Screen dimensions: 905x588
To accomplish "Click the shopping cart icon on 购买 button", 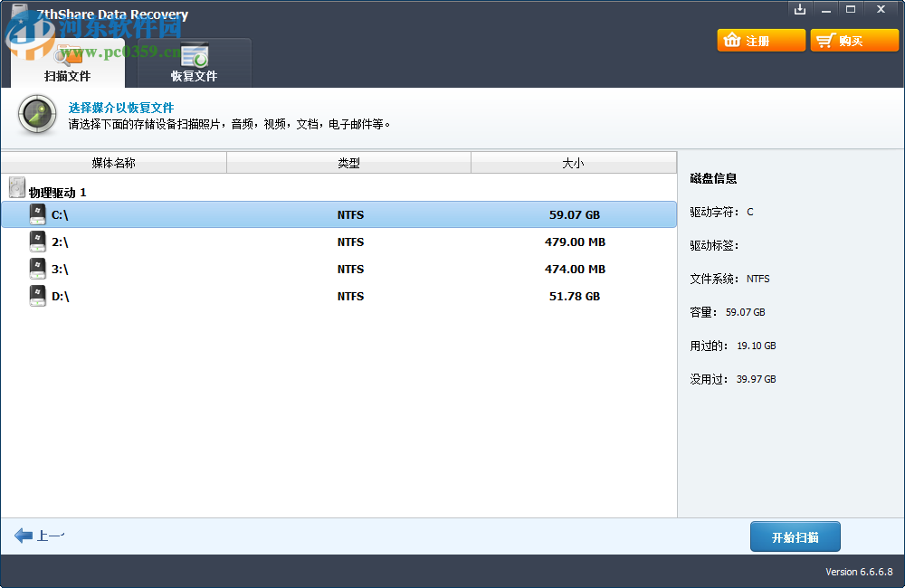I will [x=824, y=39].
